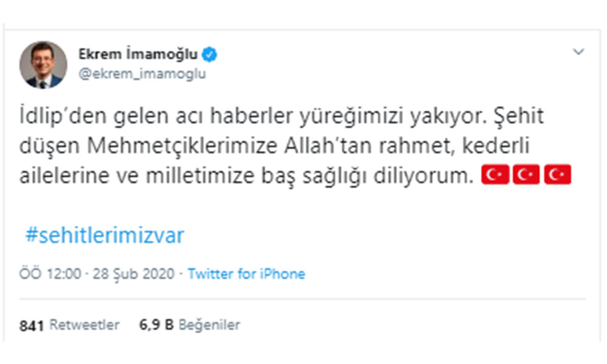Screen dimensions: 607x364
Task: Click the first Turkish flag emoji
Action: (x=495, y=176)
